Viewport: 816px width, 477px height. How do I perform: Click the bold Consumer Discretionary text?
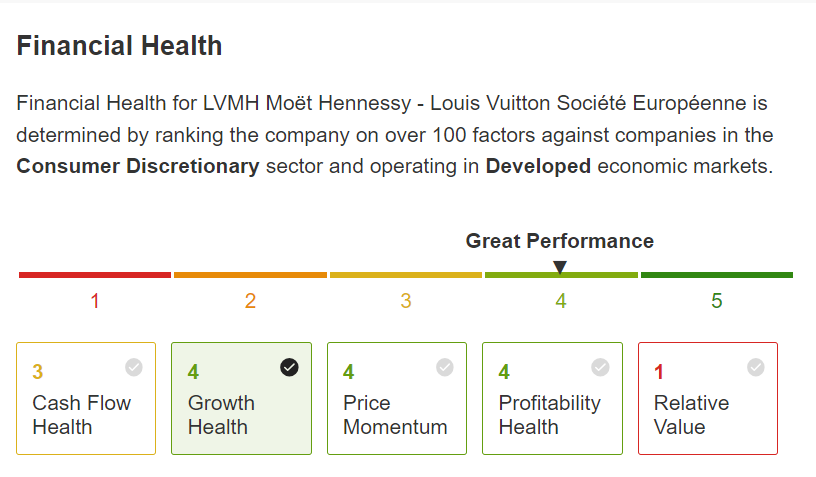138,166
